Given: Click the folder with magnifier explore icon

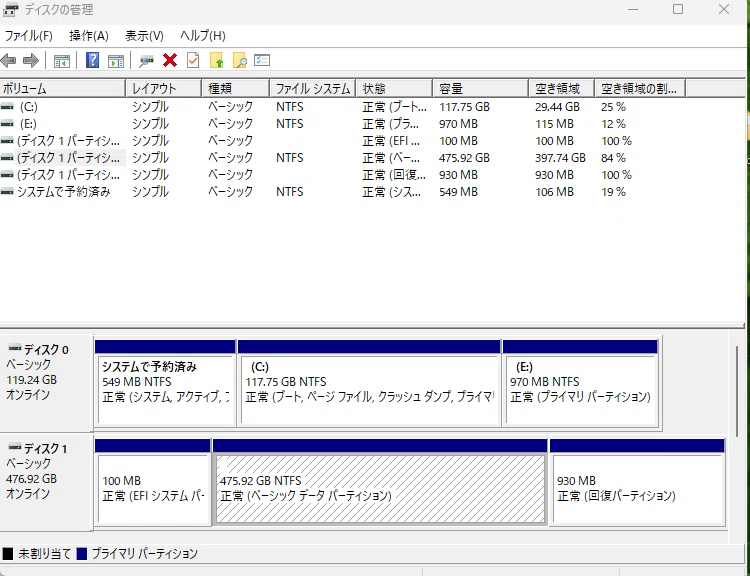Looking at the screenshot, I should click(x=240, y=60).
